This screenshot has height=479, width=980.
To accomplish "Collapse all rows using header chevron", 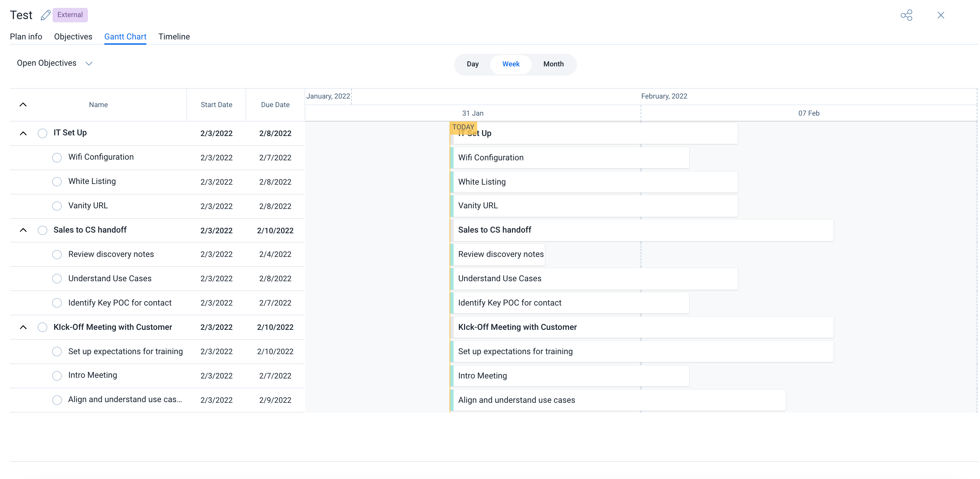I will [23, 105].
